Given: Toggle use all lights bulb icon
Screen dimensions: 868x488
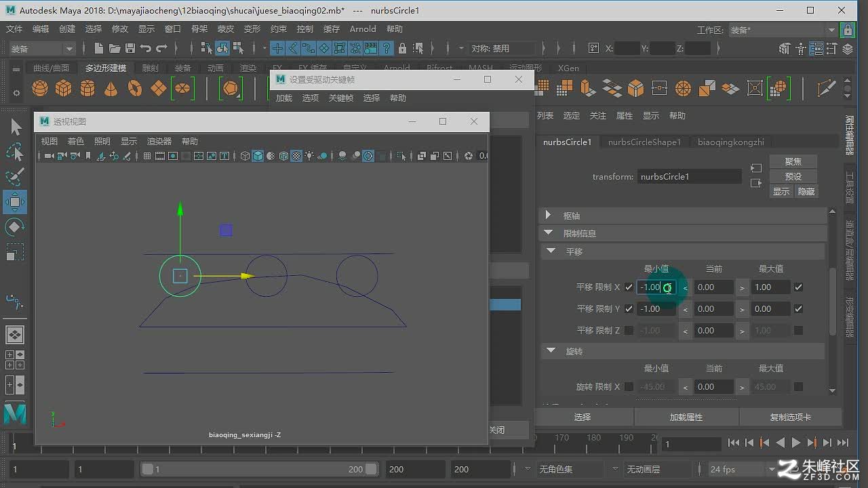Looking at the screenshot, I should tap(310, 156).
